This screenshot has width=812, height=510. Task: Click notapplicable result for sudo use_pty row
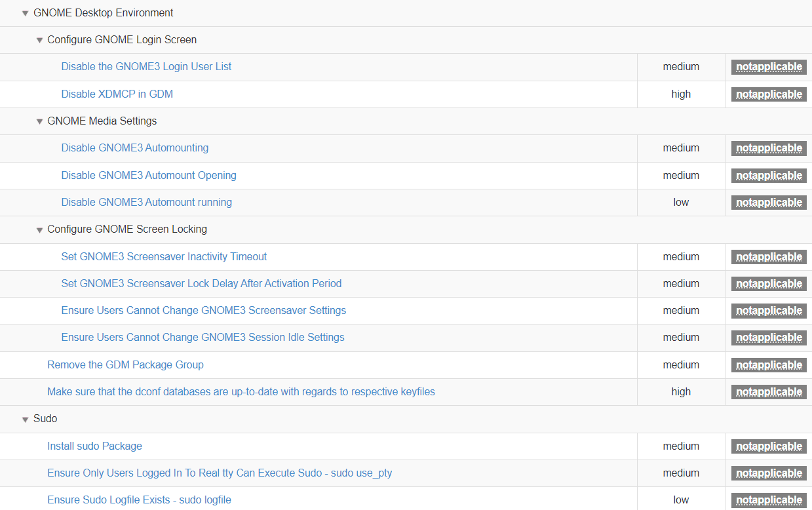769,473
